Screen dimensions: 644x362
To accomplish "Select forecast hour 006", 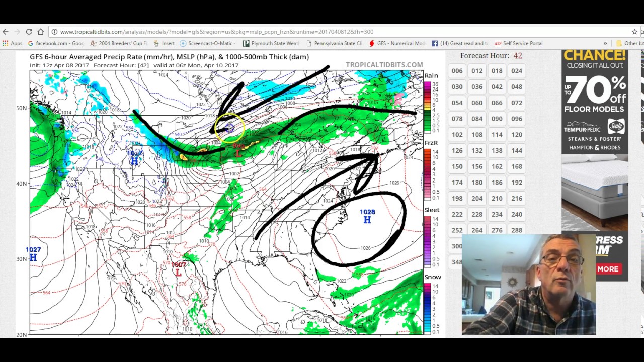I will [457, 71].
